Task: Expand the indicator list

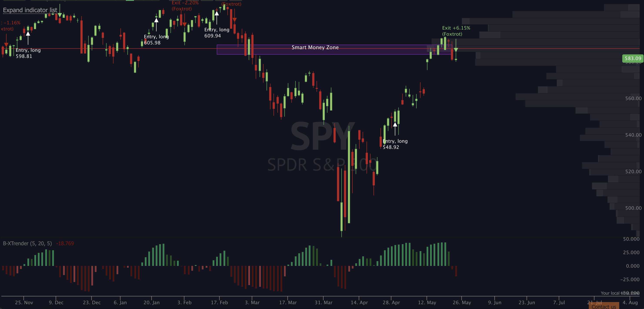Action: [30, 10]
